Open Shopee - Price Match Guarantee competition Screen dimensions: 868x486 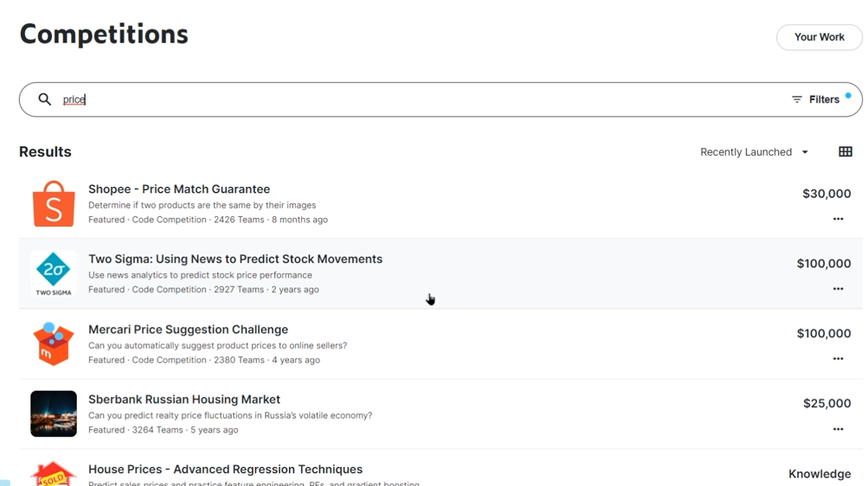coord(179,189)
